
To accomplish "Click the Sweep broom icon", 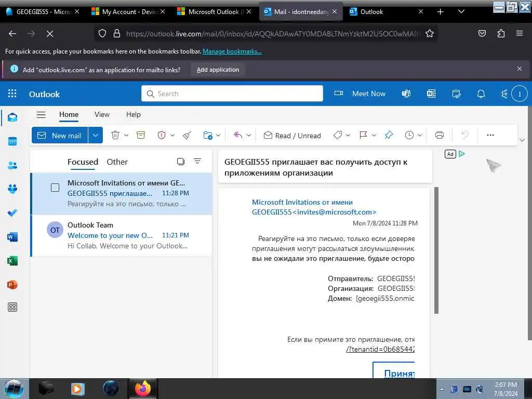I will pyautogui.click(x=187, y=135).
